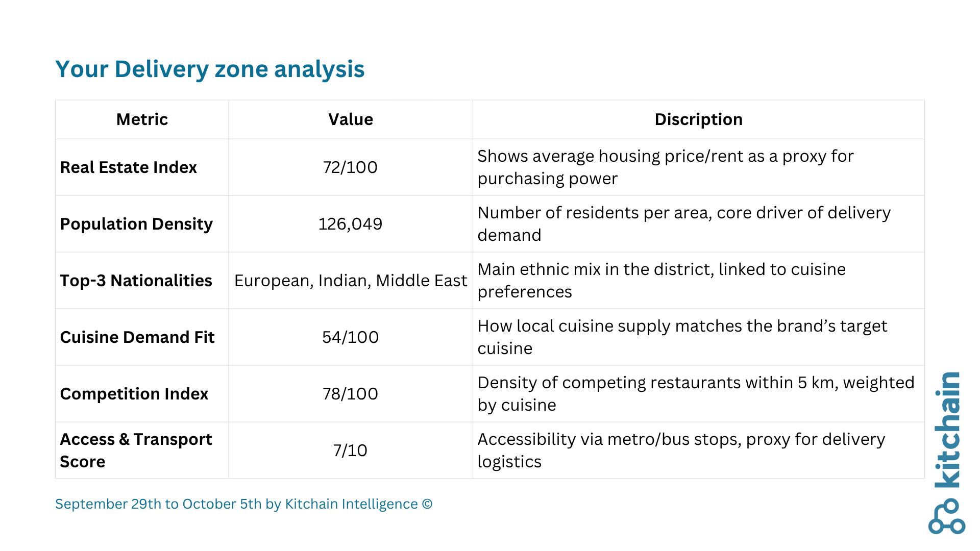This screenshot has height=551, width=980.
Task: Click the vertical kitchain brand text
Action: click(947, 430)
